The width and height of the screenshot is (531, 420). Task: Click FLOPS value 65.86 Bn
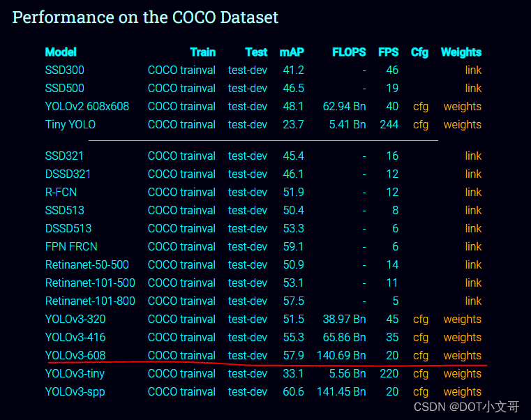pyautogui.click(x=344, y=338)
